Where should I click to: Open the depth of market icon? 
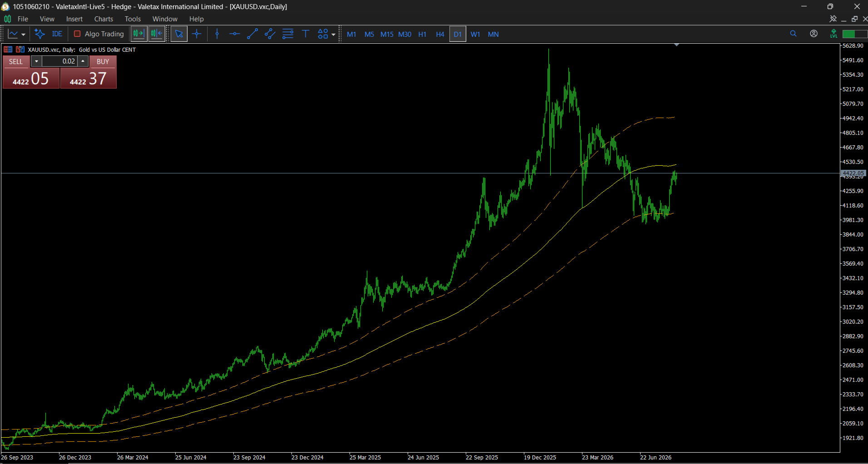(x=20, y=49)
